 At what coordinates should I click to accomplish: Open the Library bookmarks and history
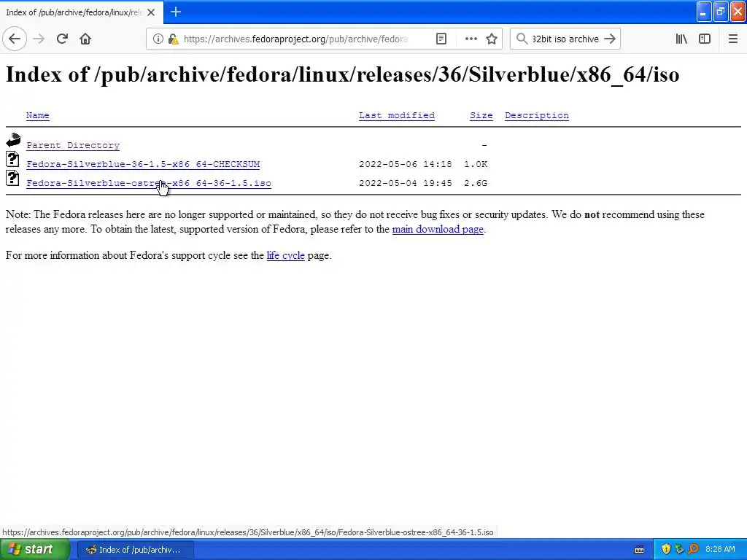pyautogui.click(x=681, y=39)
